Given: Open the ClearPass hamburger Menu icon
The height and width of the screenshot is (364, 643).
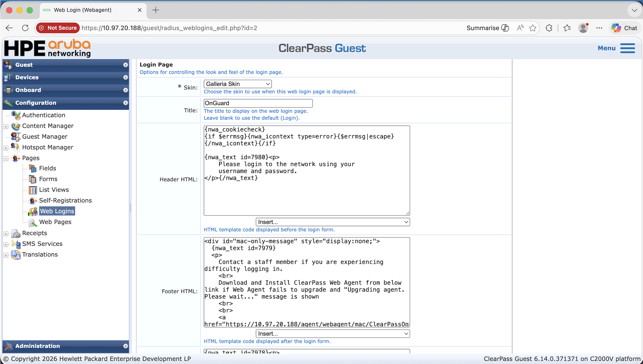Looking at the screenshot, I should [628, 48].
